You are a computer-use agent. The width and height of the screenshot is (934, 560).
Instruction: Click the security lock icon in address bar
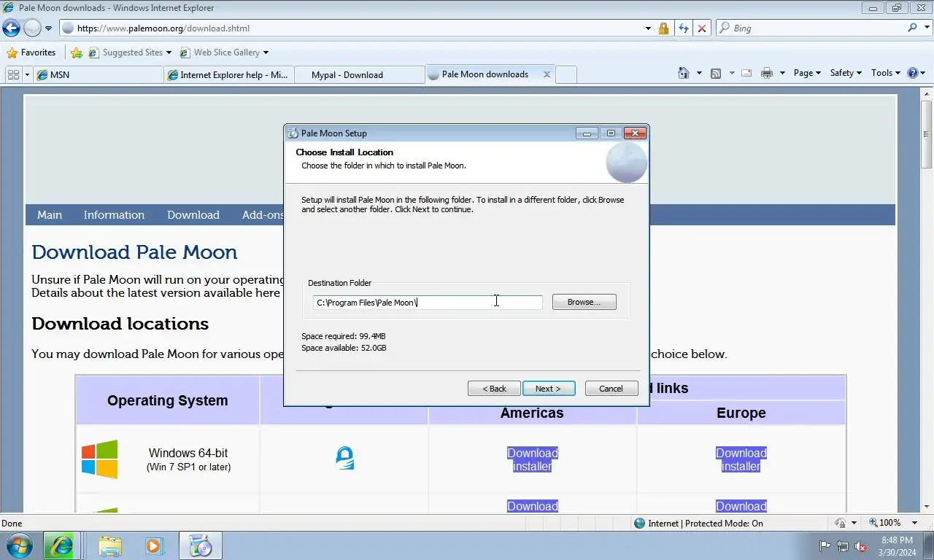click(663, 28)
